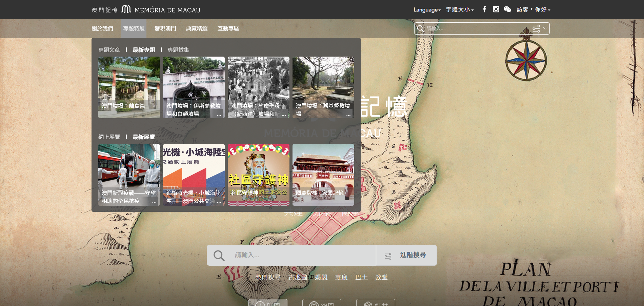Open the Instagram icon link
This screenshot has height=306, width=644.
(x=496, y=9)
